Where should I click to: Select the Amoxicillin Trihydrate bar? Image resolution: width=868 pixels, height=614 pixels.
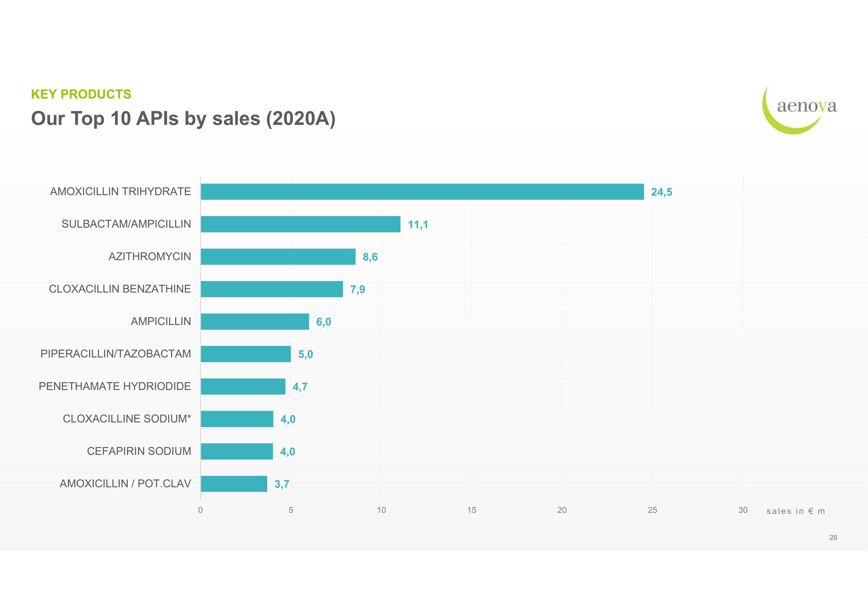[422, 192]
